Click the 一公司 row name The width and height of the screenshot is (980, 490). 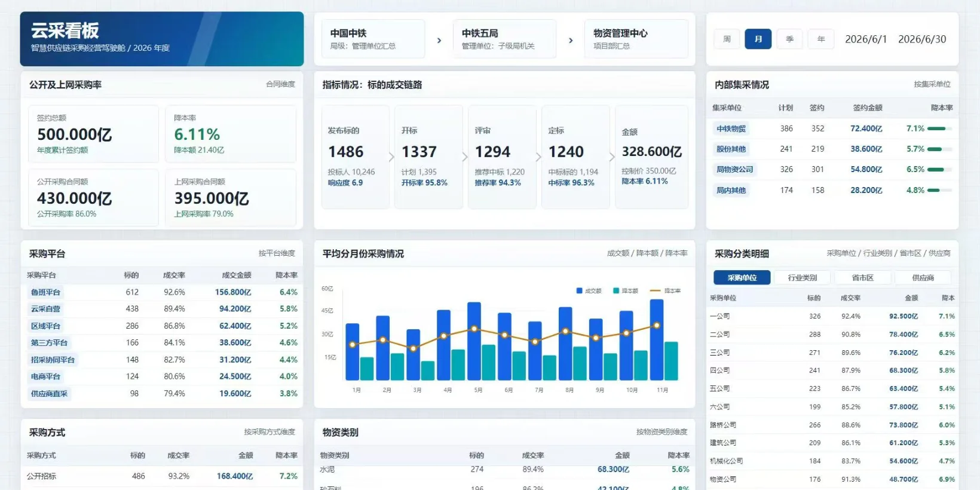719,316
